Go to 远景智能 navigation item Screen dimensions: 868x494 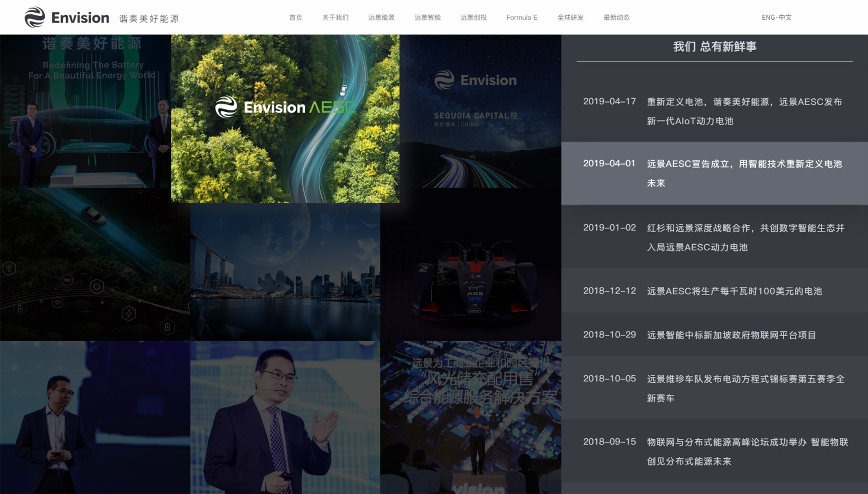point(427,18)
